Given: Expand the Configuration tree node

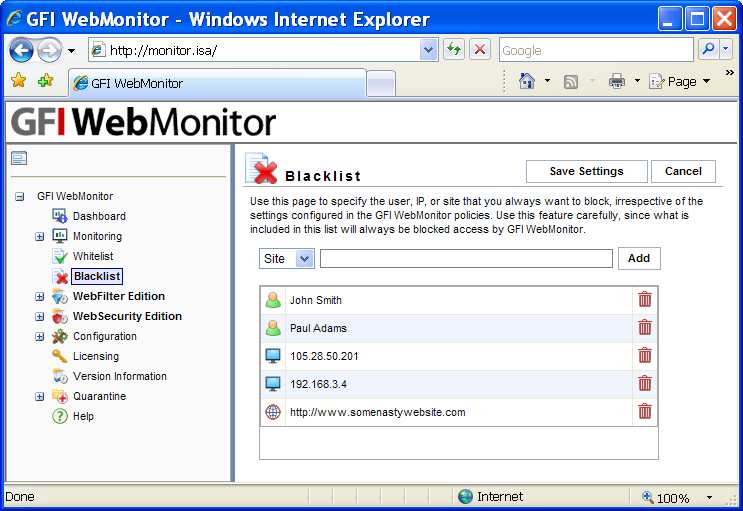Looking at the screenshot, I should click(39, 336).
